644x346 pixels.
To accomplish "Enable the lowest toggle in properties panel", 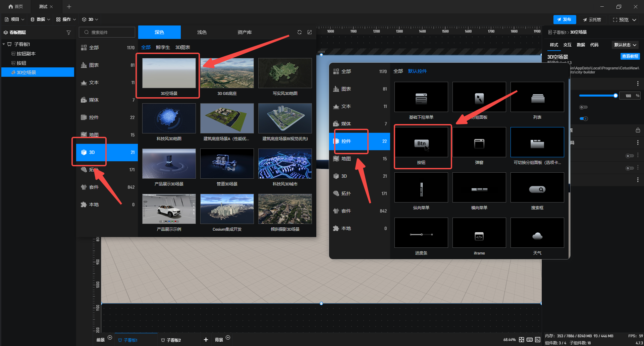I will (630, 168).
